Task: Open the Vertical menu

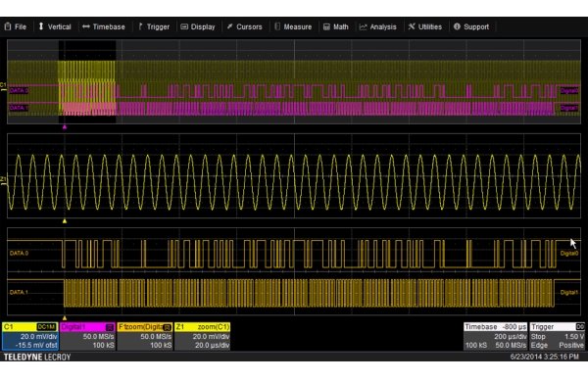Action: pos(55,26)
